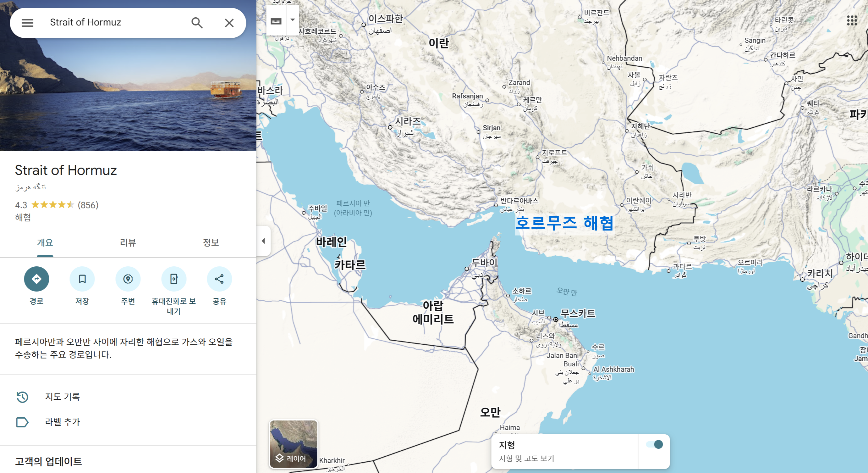The height and width of the screenshot is (473, 868).
Task: Save place with 저장 bookmark icon
Action: [x=82, y=279]
